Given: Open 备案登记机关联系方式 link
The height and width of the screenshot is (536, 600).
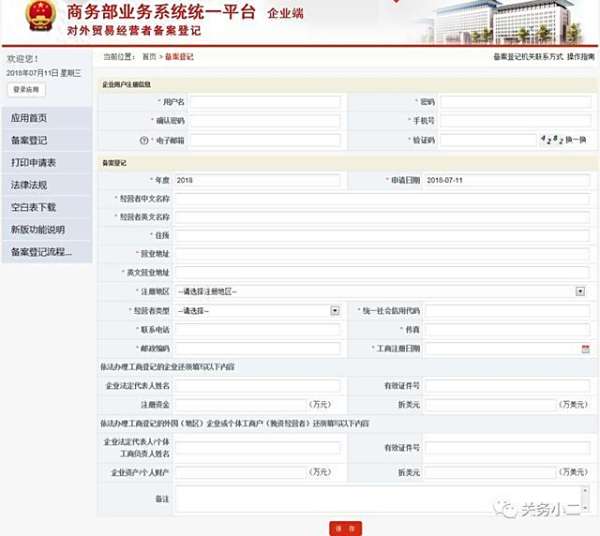Looking at the screenshot, I should coord(528,57).
